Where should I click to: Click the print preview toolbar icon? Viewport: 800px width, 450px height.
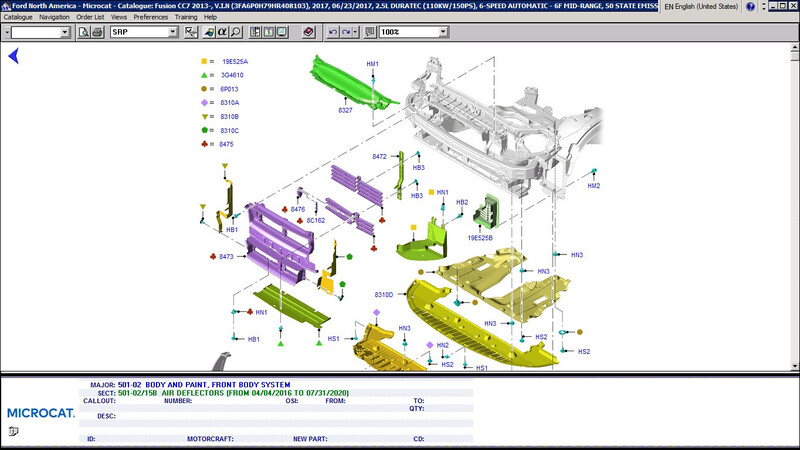pyautogui.click(x=84, y=32)
